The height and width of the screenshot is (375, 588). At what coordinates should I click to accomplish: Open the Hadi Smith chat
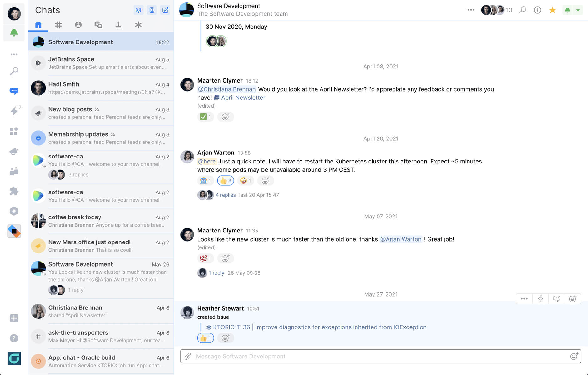pyautogui.click(x=101, y=88)
